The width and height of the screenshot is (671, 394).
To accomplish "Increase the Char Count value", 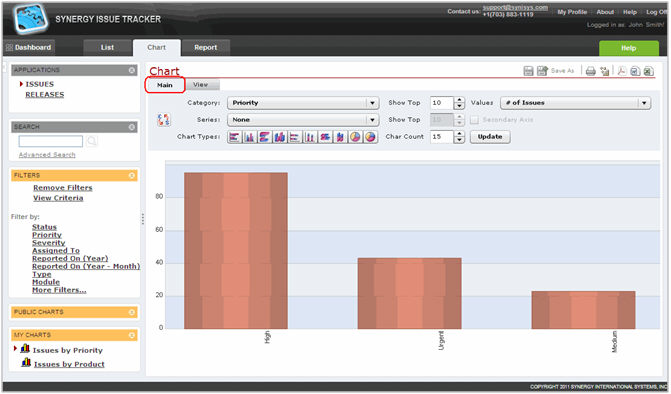I will [459, 134].
